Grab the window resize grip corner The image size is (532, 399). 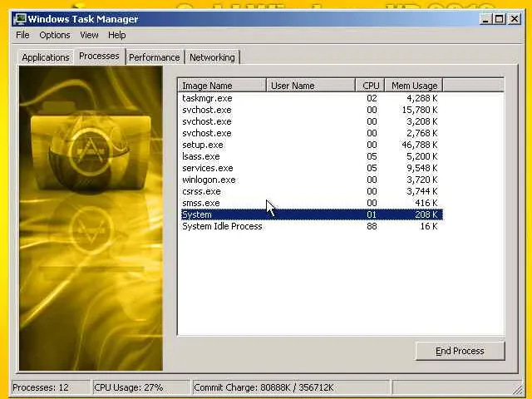(517, 389)
